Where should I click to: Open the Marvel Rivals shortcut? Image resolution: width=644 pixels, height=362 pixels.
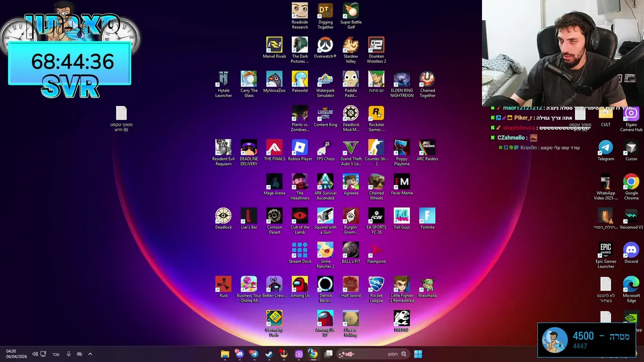274,48
